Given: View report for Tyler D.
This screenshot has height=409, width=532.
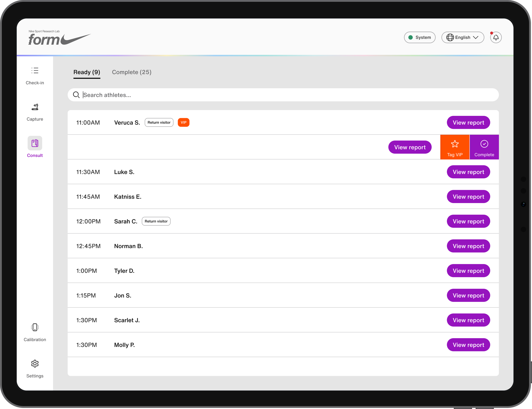Looking at the screenshot, I should pos(468,271).
